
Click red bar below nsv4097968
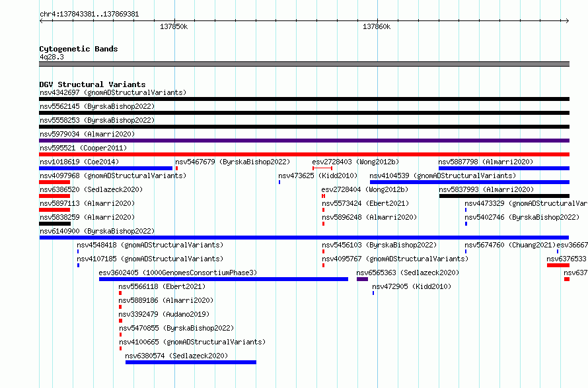tap(54, 182)
